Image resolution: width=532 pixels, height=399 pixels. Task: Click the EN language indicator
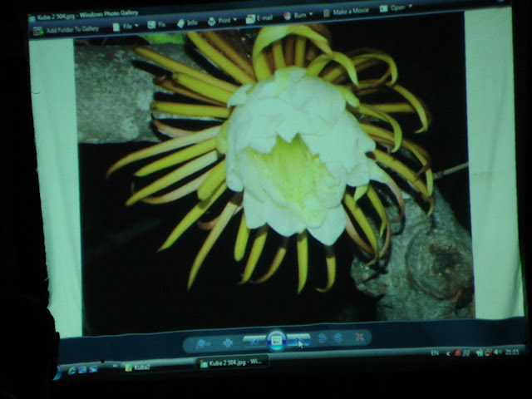435,353
